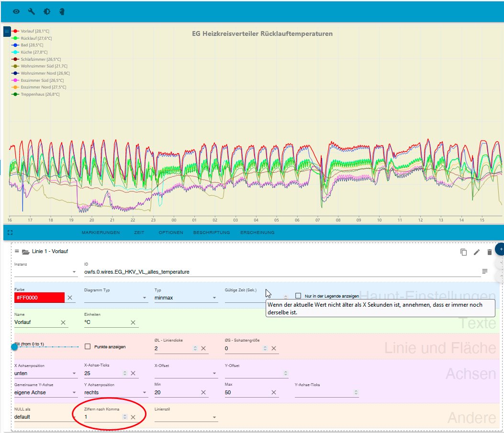Clear the Ziffern nach Komma value
The height and width of the screenshot is (433, 504).
pyautogui.click(x=133, y=417)
